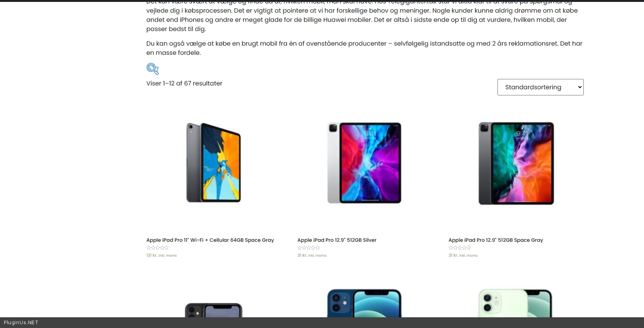The height and width of the screenshot is (328, 644).
Task: Open Apple iPad Pro 11" Space Gray image
Action: click(213, 163)
